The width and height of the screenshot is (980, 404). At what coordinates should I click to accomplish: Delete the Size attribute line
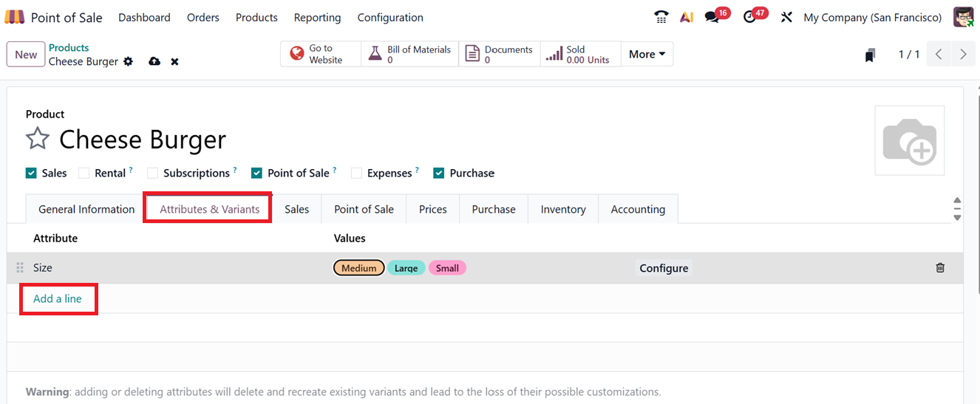pos(940,268)
